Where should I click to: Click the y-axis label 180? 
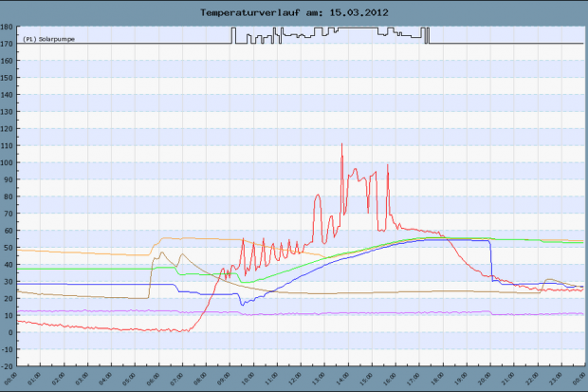tap(7, 27)
